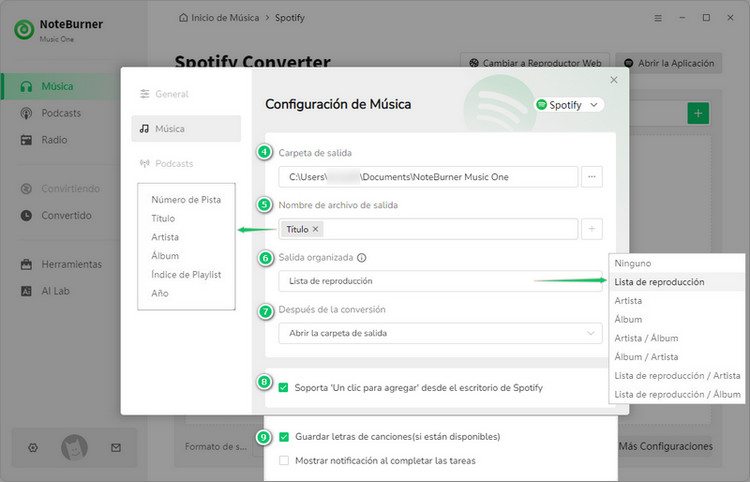Click the Formato de salida label
Viewport: 750px width, 482px height.
[216, 447]
